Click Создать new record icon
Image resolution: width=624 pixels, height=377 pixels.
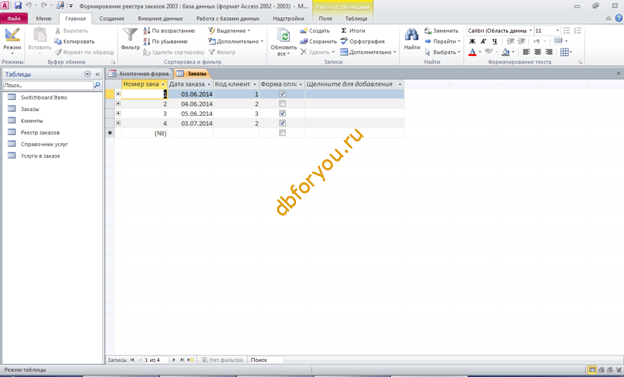point(304,31)
